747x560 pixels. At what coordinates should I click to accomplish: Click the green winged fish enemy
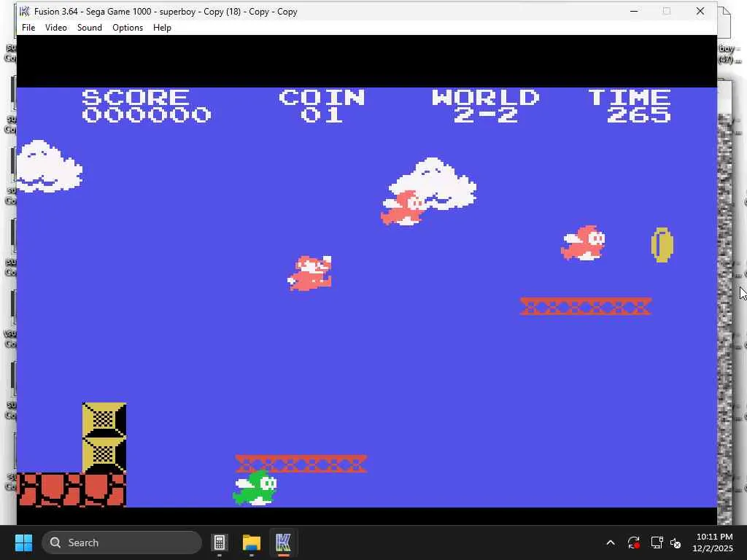[255, 488]
